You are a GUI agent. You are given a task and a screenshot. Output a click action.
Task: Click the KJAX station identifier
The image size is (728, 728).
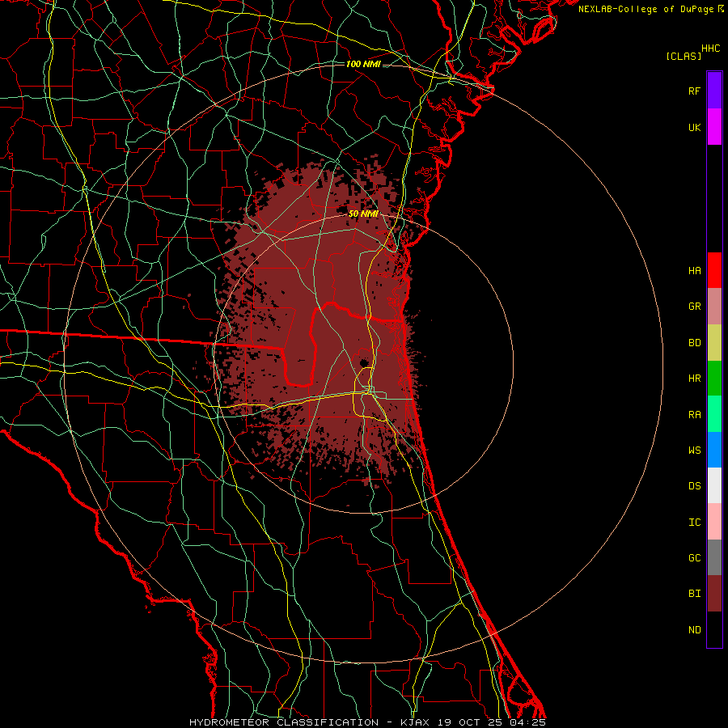click(415, 722)
